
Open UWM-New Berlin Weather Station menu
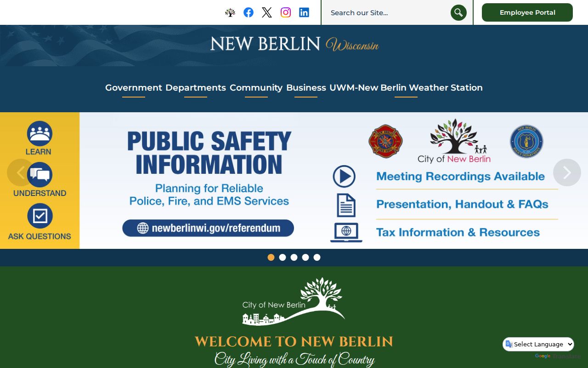406,87
